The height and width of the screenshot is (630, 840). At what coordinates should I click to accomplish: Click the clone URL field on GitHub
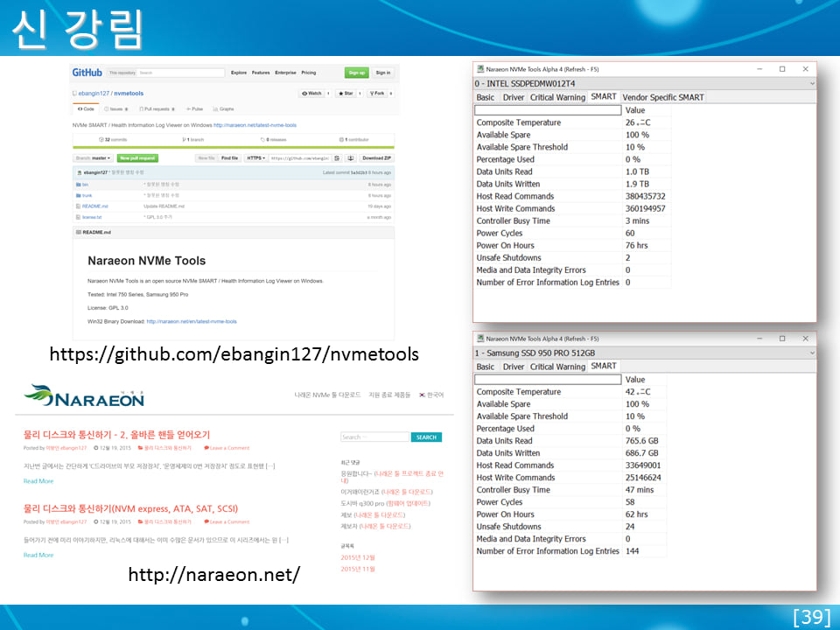point(299,158)
